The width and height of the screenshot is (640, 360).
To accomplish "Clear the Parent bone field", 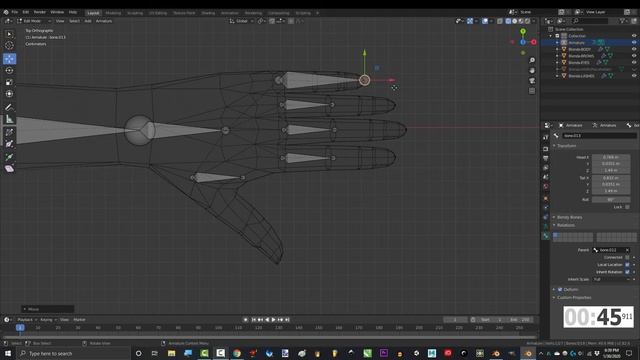I will point(627,250).
